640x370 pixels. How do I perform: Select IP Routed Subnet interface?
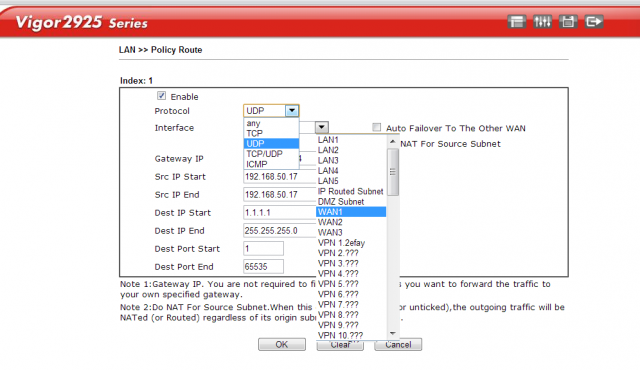[351, 191]
